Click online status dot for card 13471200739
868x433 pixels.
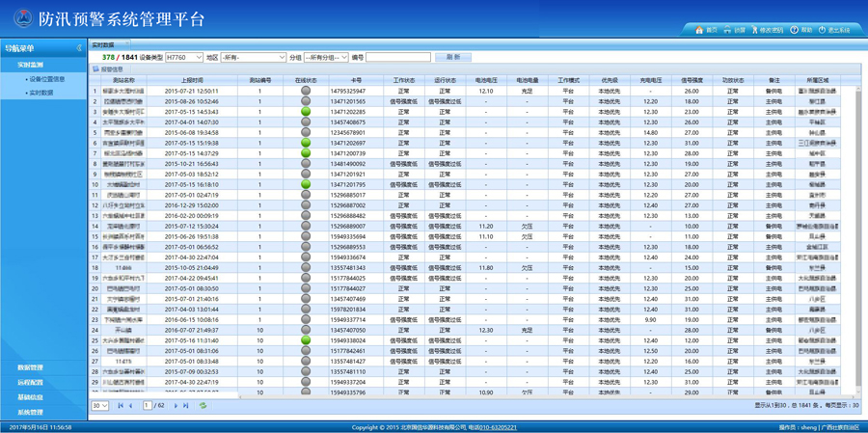(x=306, y=152)
